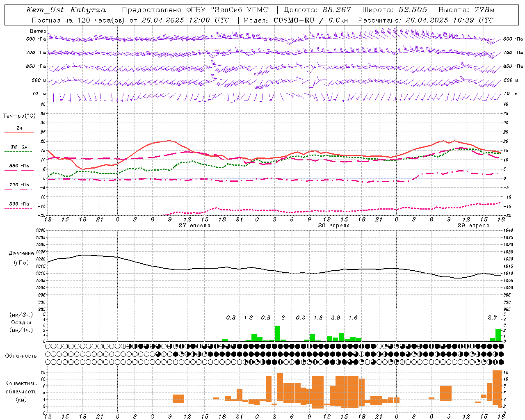
Task: Click the Тем-ра(°C) temperature label
Action: [19, 116]
